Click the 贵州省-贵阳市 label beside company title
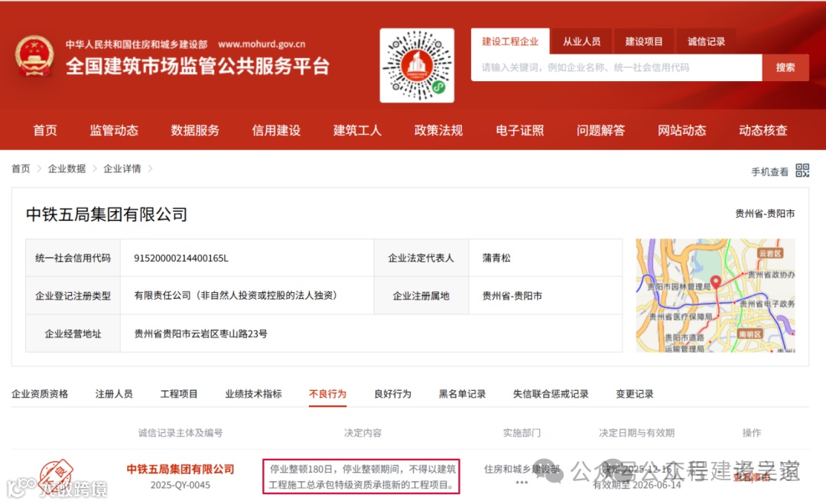The width and height of the screenshot is (826, 504). (x=765, y=213)
